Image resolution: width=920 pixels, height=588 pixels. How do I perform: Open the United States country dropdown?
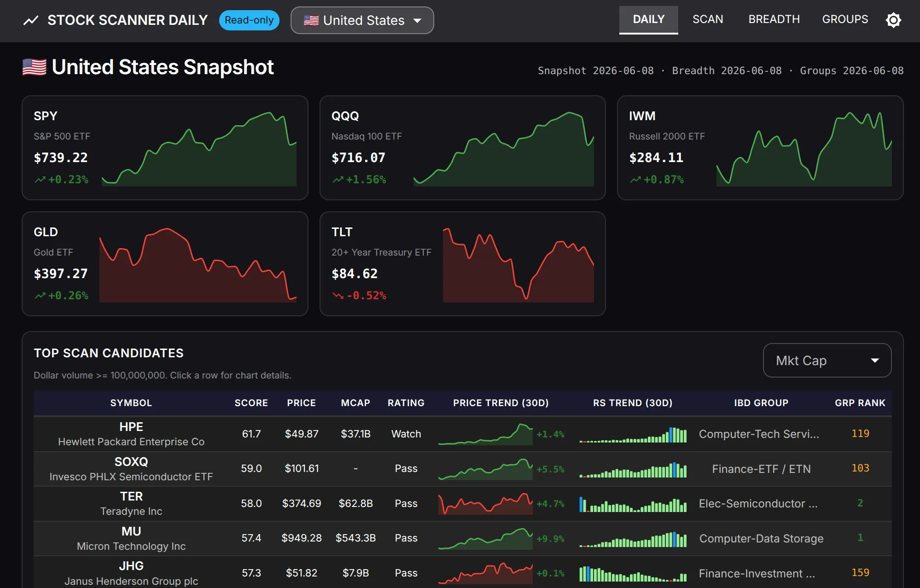[x=362, y=20]
